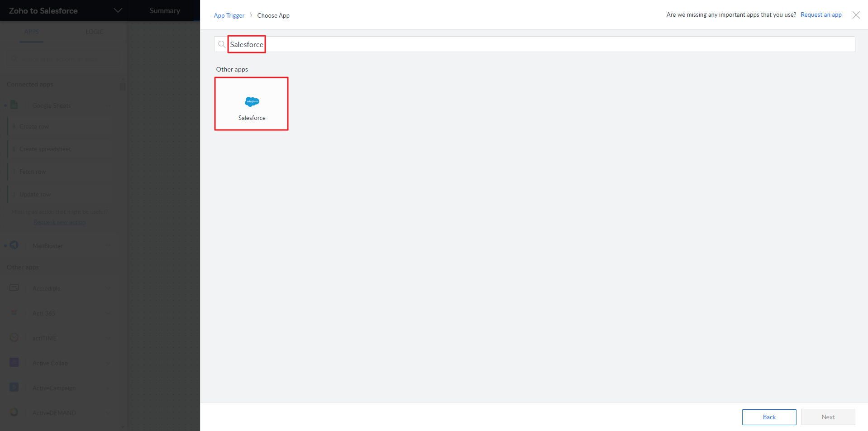
Task: Collapse the Google Sheets actions list
Action: [x=108, y=105]
